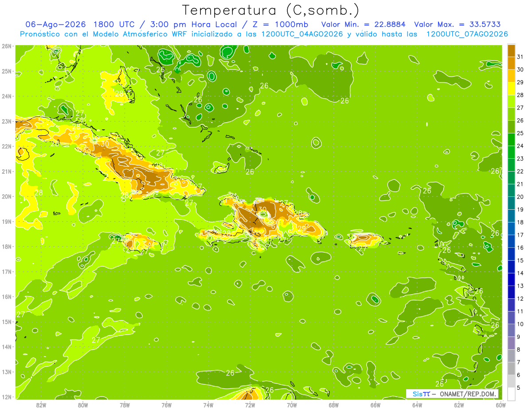
Task: Pick the orange colorbar band between 30 and 31
Action: pyautogui.click(x=511, y=63)
